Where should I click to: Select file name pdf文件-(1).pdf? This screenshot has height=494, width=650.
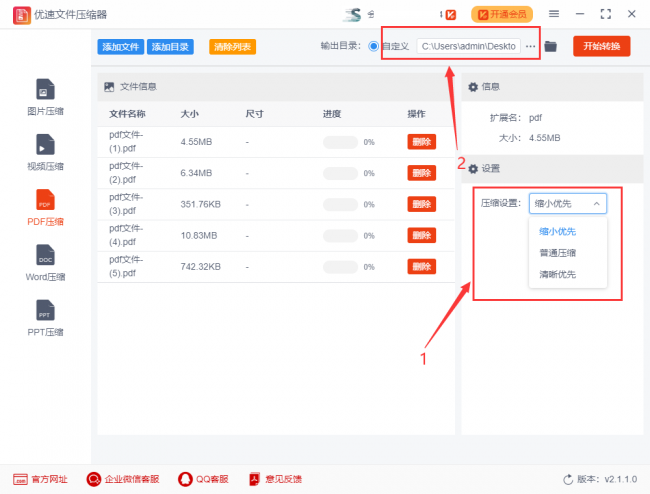coord(126,142)
